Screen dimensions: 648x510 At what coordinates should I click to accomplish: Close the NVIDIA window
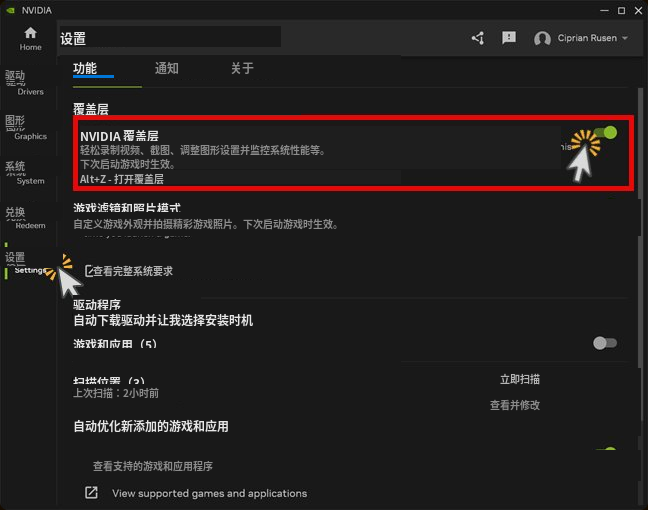(638, 11)
